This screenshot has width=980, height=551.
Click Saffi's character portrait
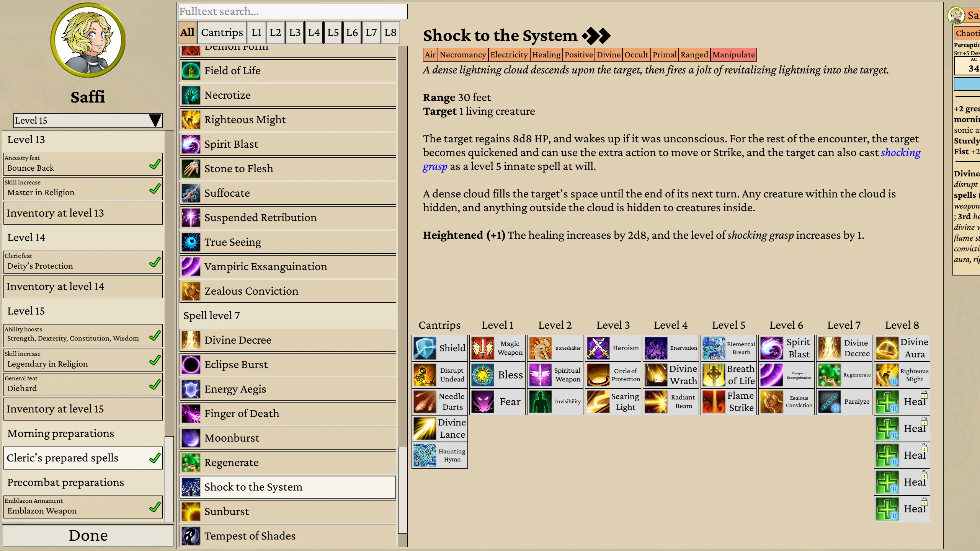click(88, 40)
